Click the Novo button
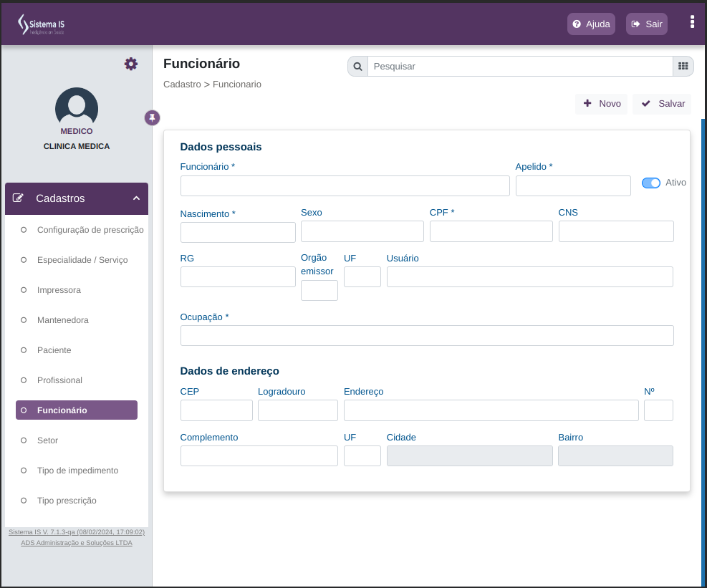This screenshot has width=707, height=588. 602,104
